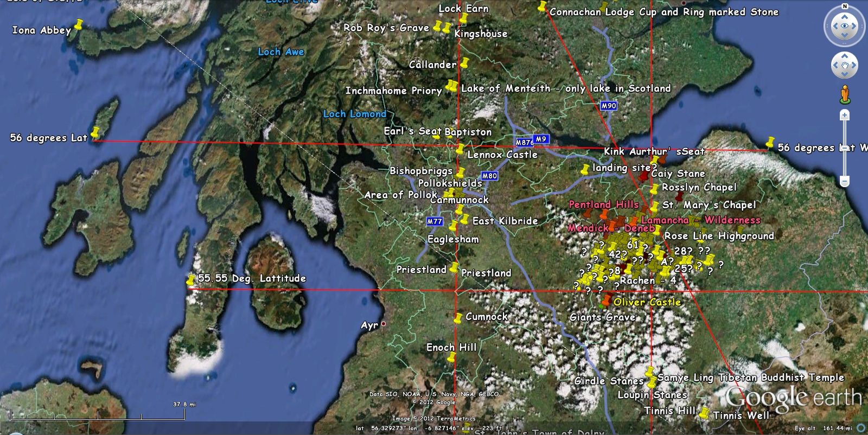Pan the map up with move joystick
This screenshot has width=868, height=435.
tap(845, 56)
